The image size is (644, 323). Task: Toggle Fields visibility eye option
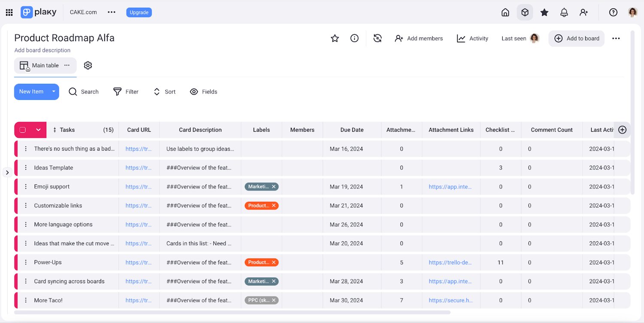point(204,91)
